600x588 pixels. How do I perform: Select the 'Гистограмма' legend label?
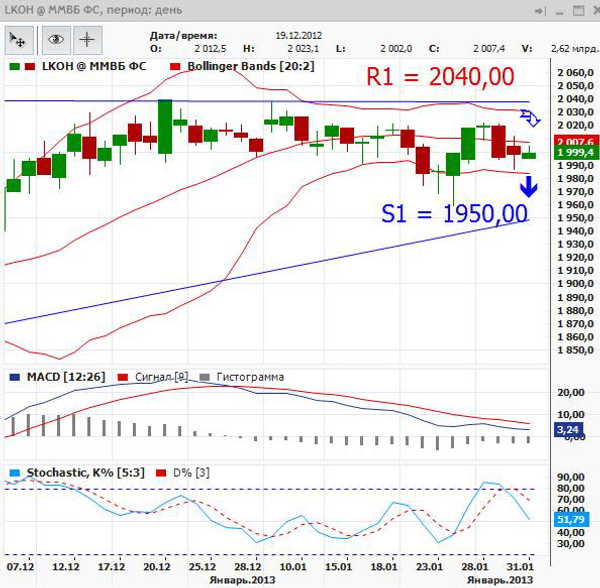(x=250, y=377)
